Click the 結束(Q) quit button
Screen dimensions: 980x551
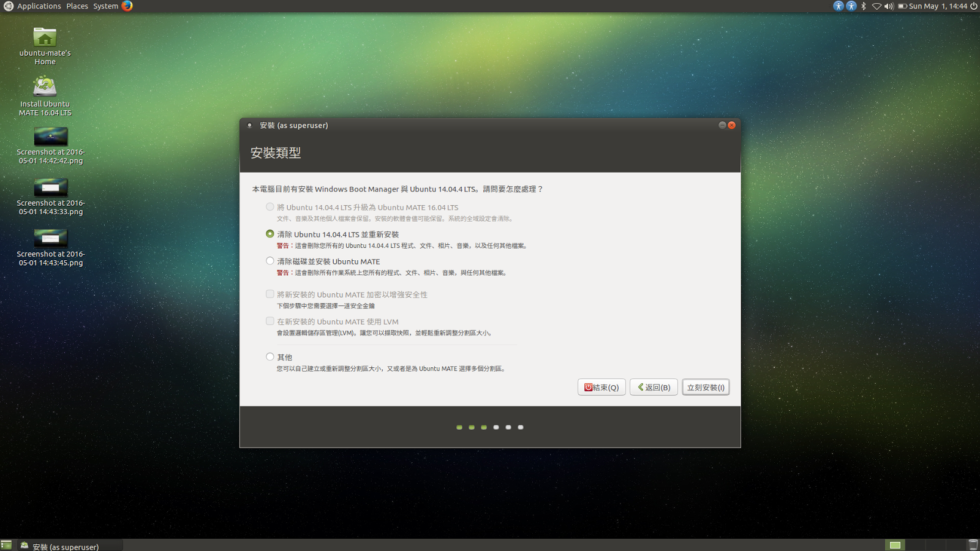(601, 387)
